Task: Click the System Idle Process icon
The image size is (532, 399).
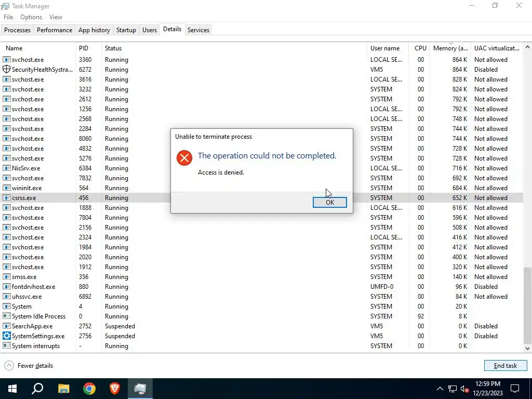Action: (x=6, y=316)
